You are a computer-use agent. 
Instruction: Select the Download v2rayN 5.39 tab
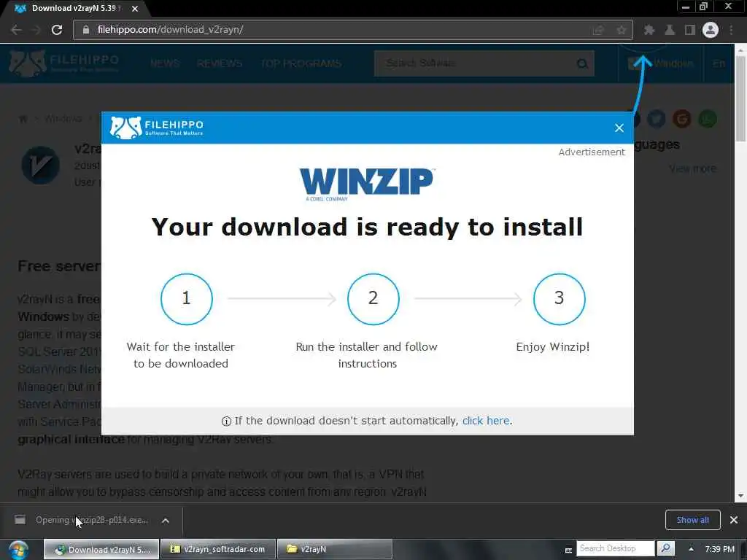[76, 9]
